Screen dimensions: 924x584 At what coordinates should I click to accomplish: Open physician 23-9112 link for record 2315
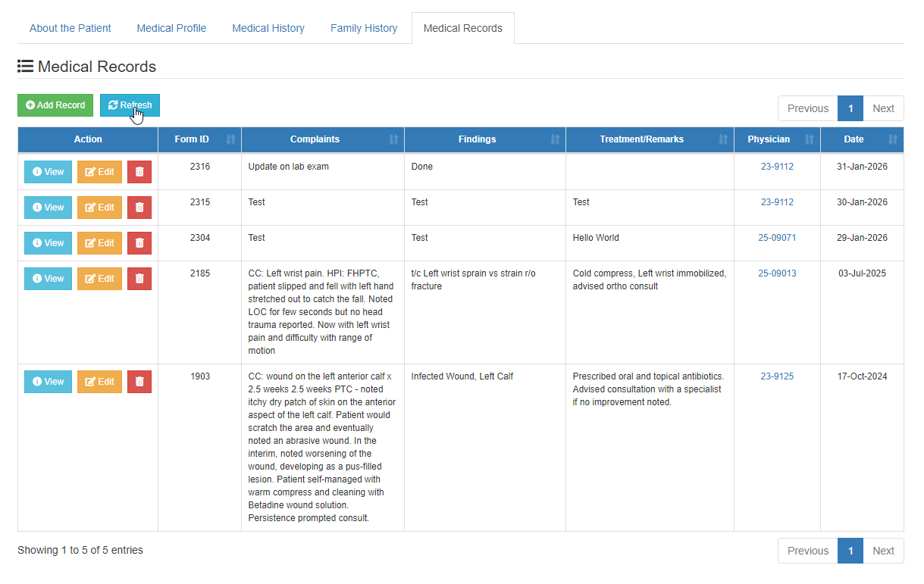coord(777,202)
